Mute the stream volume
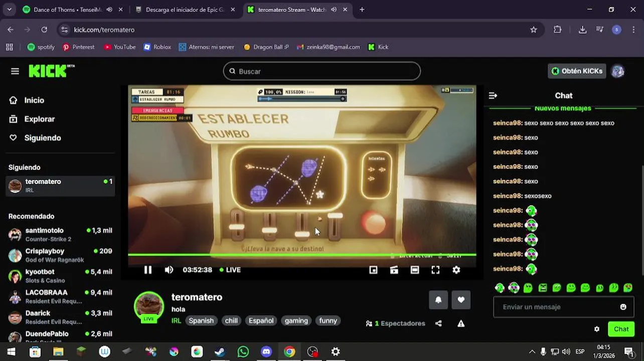644x361 pixels. pos(169,270)
